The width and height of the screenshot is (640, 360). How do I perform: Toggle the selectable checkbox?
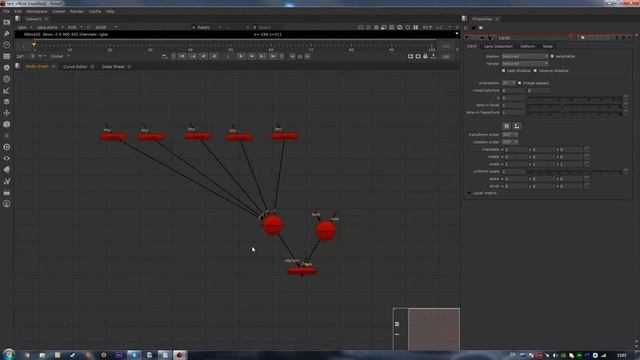click(x=552, y=56)
